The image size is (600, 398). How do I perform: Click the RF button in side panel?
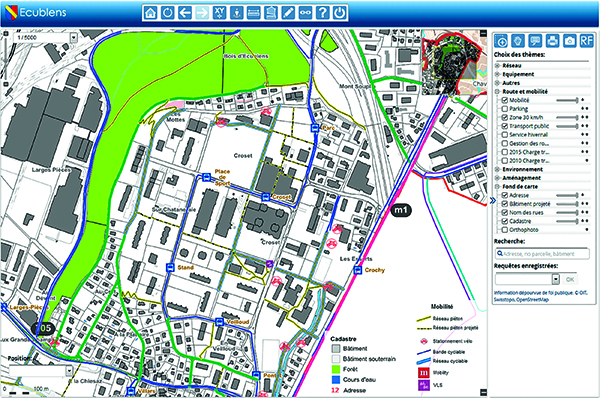(587, 40)
